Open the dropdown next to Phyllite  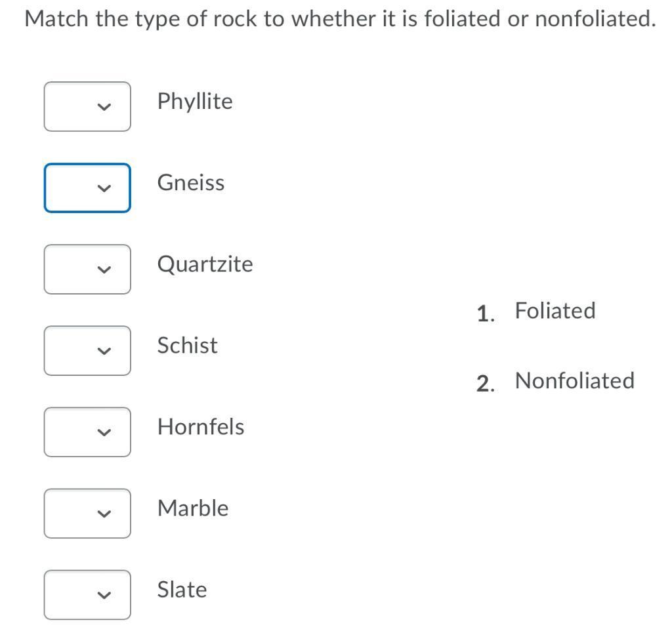coord(87,106)
